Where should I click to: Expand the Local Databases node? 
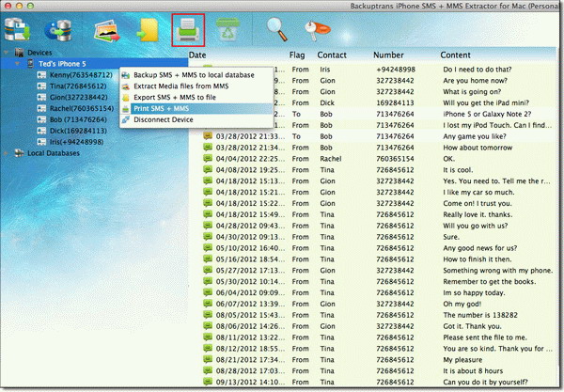[x=7, y=153]
